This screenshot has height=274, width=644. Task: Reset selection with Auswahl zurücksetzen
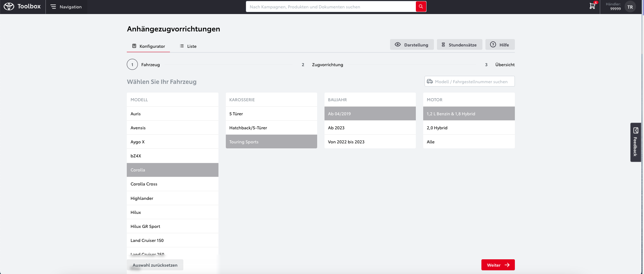[155, 265]
